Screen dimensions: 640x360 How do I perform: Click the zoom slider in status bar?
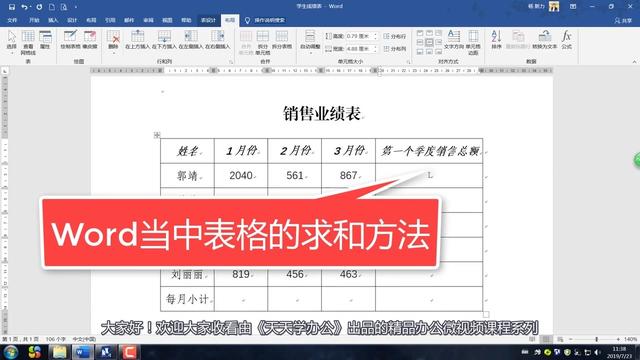pyautogui.click(x=596, y=339)
